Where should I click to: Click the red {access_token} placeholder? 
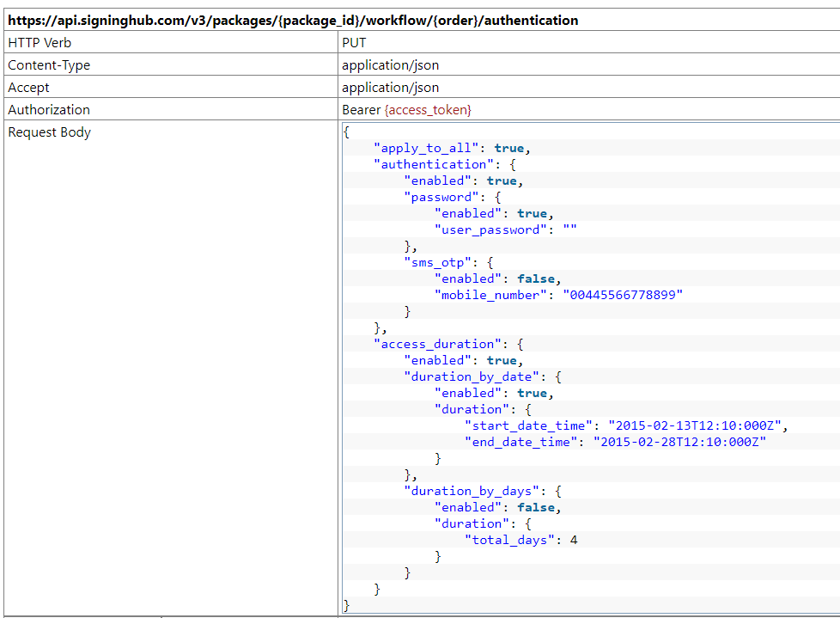coord(428,110)
